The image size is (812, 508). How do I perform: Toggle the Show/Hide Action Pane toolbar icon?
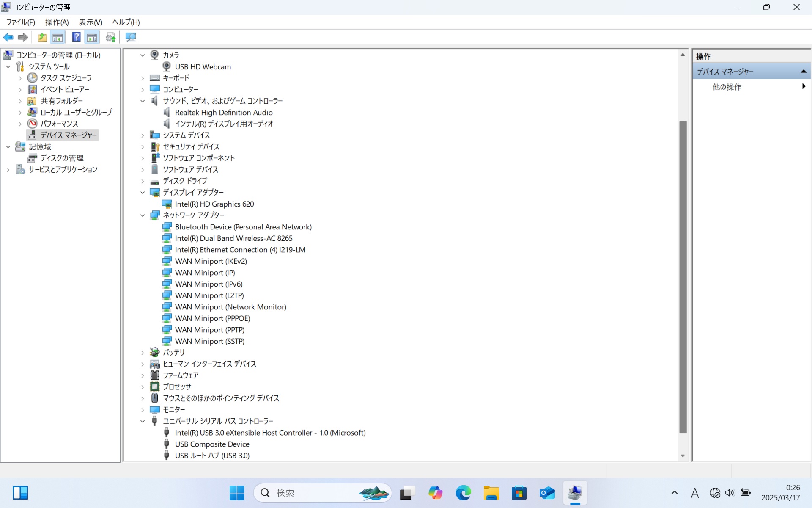(x=92, y=37)
